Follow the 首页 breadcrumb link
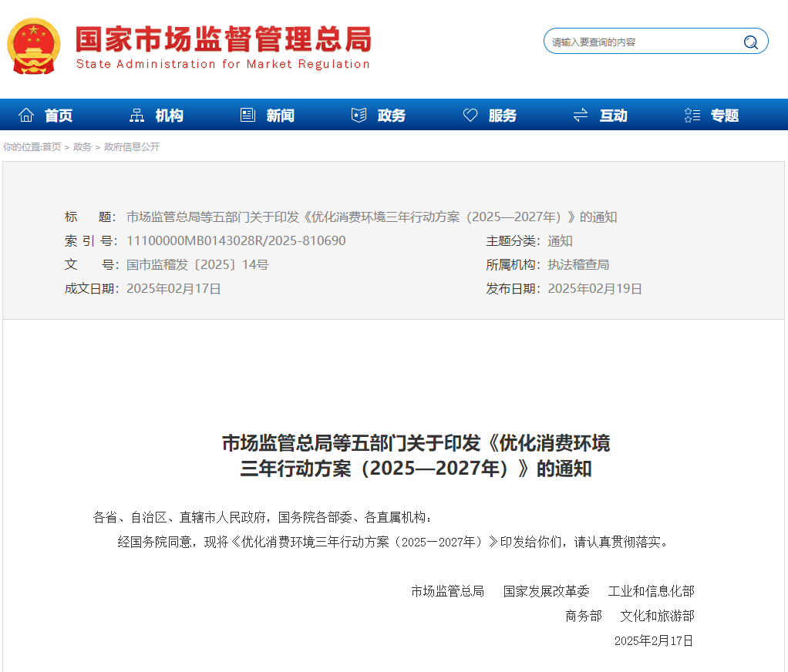Screen dimensions: 788x672 [x=52, y=146]
